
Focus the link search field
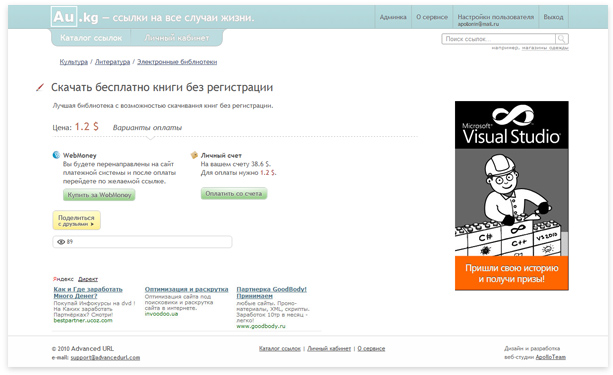click(499, 39)
